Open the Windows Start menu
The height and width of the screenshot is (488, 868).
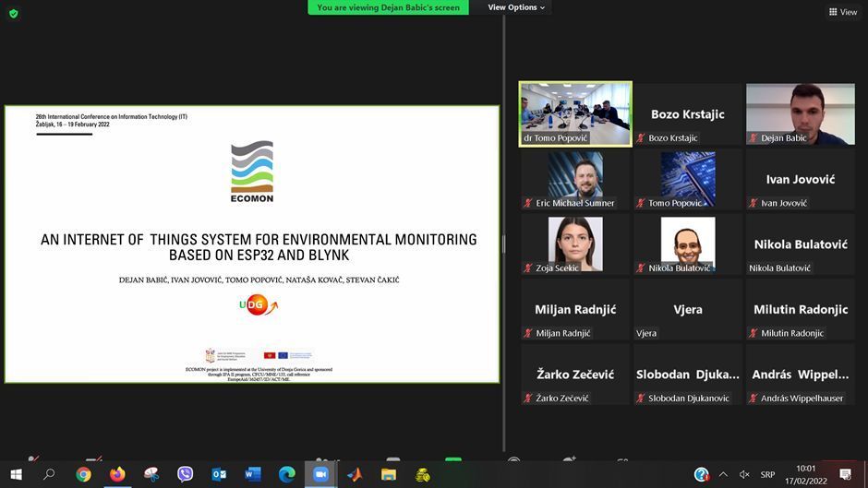[x=16, y=474]
